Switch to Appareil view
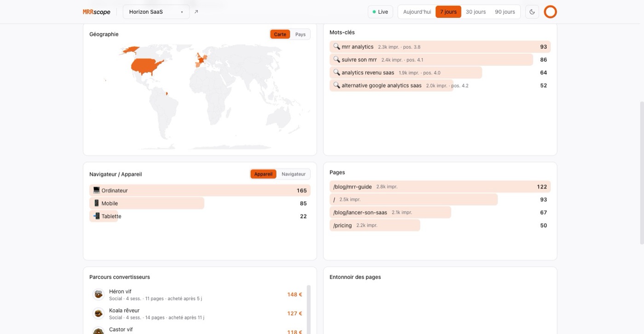 [x=264, y=174]
